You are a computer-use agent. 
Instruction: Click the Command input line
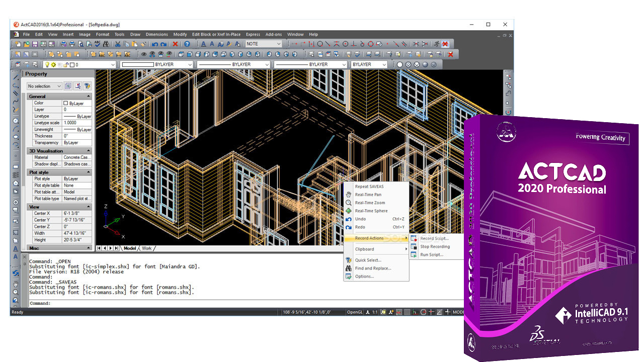coord(247,303)
